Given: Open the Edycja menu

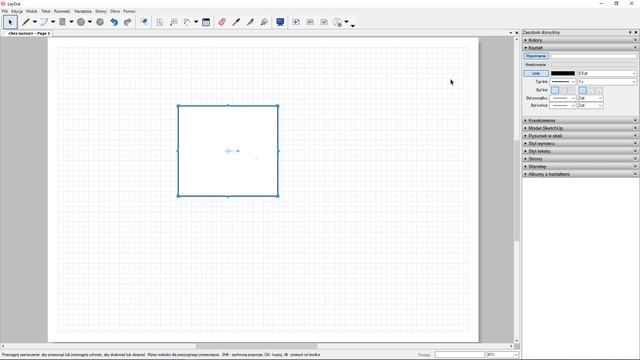Looking at the screenshot, I should [x=17, y=11].
